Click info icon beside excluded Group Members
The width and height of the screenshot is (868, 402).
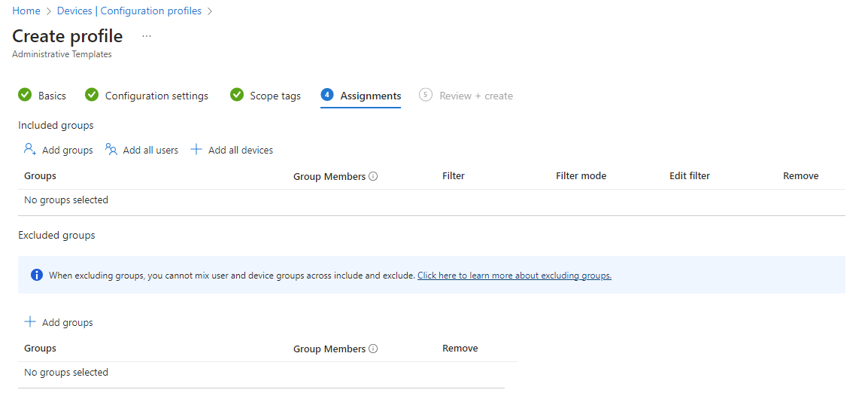pyautogui.click(x=373, y=349)
